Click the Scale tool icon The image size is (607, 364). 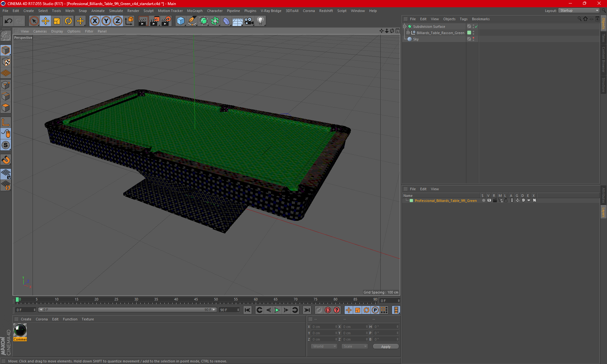click(x=57, y=21)
